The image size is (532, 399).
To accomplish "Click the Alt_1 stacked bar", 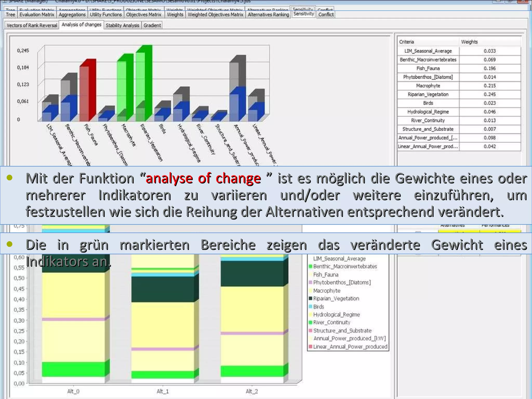I will [165, 318].
